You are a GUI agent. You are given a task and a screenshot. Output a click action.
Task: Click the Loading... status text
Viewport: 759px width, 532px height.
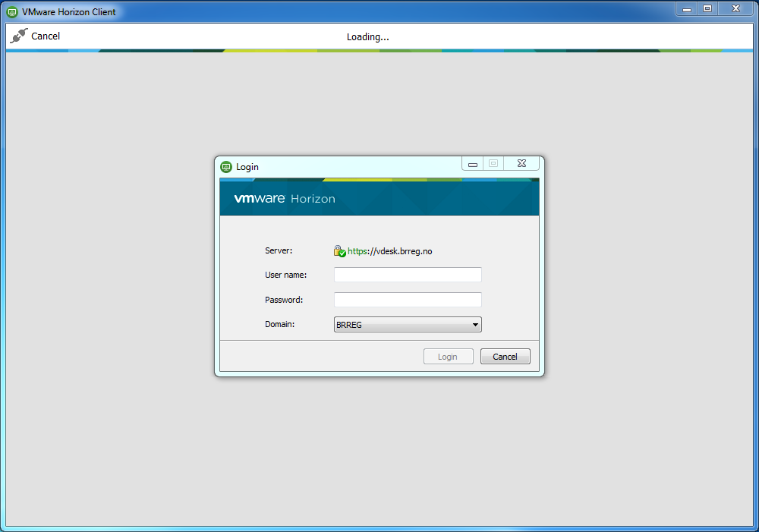(x=368, y=36)
